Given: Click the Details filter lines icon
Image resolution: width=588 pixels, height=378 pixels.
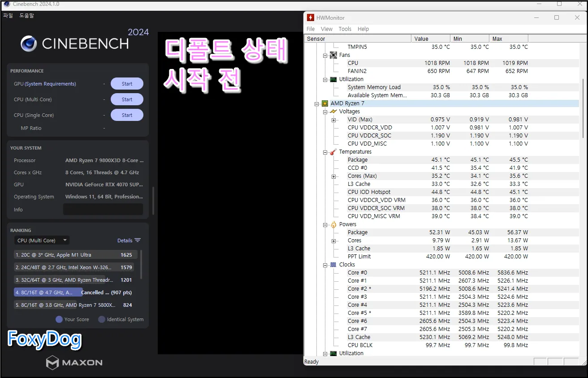Looking at the screenshot, I should (x=138, y=241).
